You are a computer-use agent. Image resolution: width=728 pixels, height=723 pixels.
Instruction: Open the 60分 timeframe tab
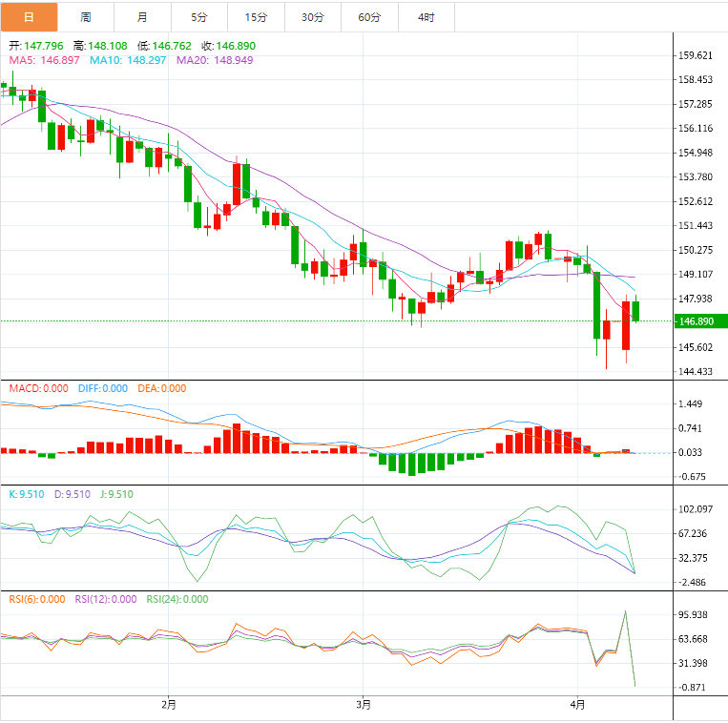tap(369, 17)
